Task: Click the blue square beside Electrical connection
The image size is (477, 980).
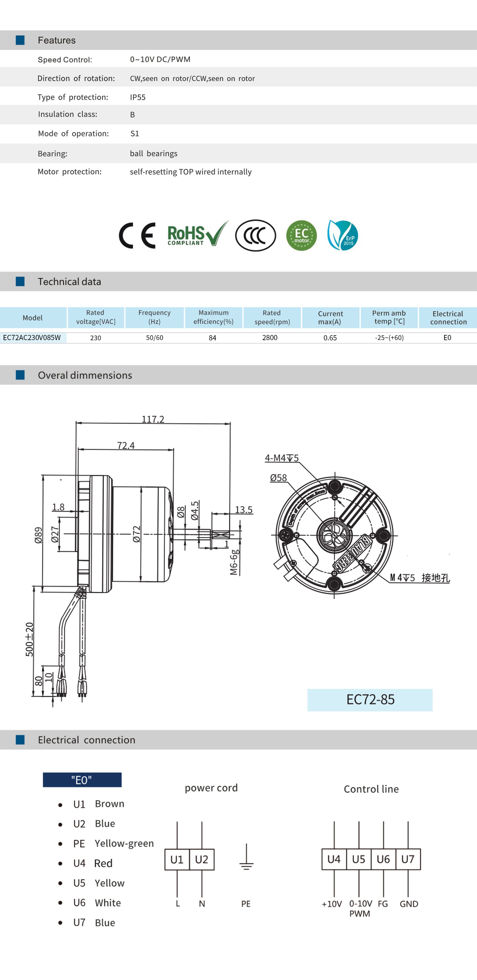Action: [20, 740]
